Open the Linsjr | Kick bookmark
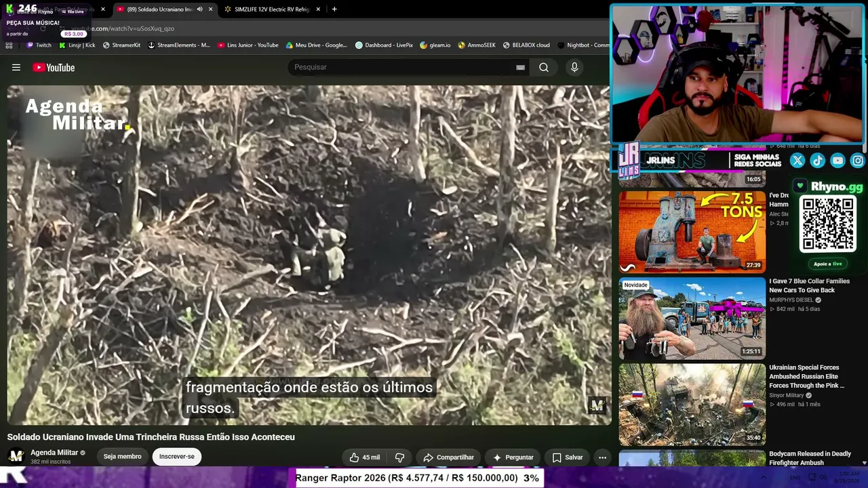The image size is (868, 488). point(77,45)
